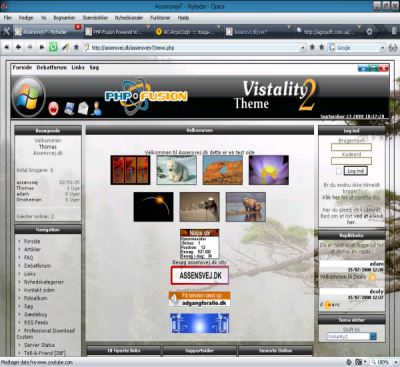Click the first star icon right of address bar

coord(312,47)
